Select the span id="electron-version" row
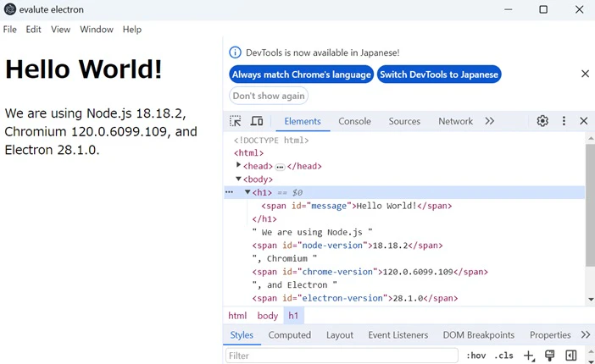595x364 pixels. [404, 298]
